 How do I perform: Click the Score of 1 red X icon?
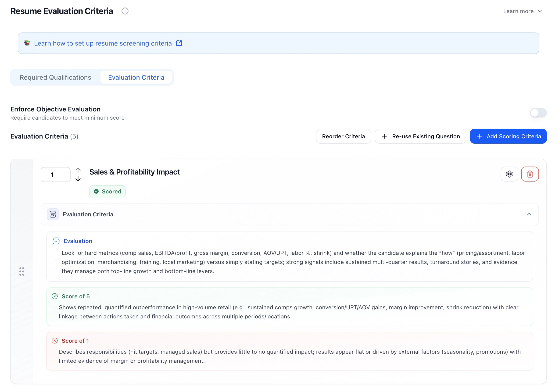tap(55, 341)
